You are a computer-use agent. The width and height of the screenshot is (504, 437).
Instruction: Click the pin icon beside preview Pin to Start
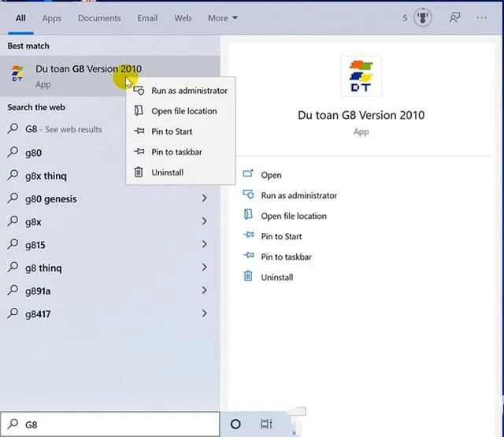coord(249,235)
